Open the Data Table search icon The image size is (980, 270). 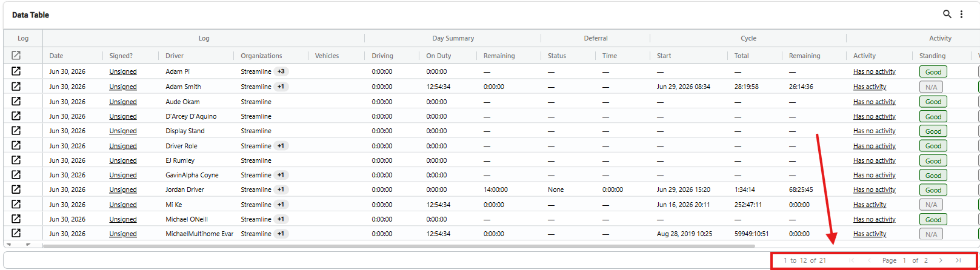(x=947, y=14)
